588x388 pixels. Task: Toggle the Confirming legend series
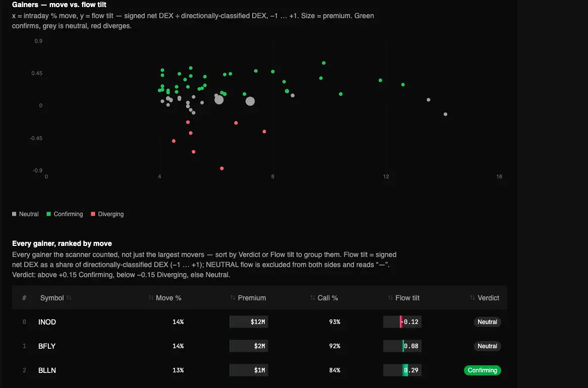point(65,214)
